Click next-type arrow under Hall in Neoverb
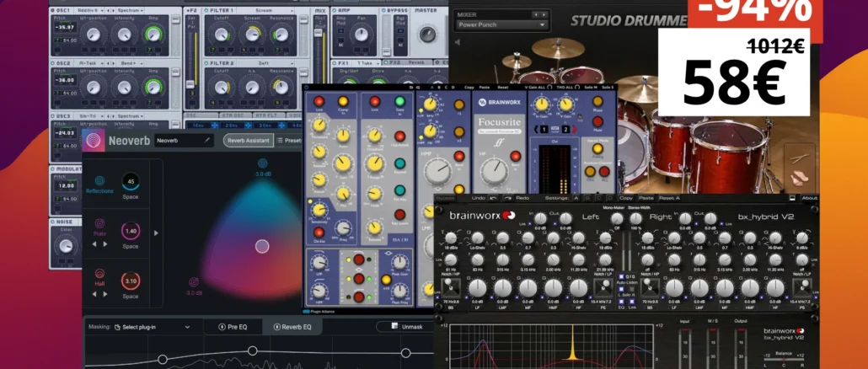Image resolution: width=868 pixels, height=369 pixels. [105, 294]
